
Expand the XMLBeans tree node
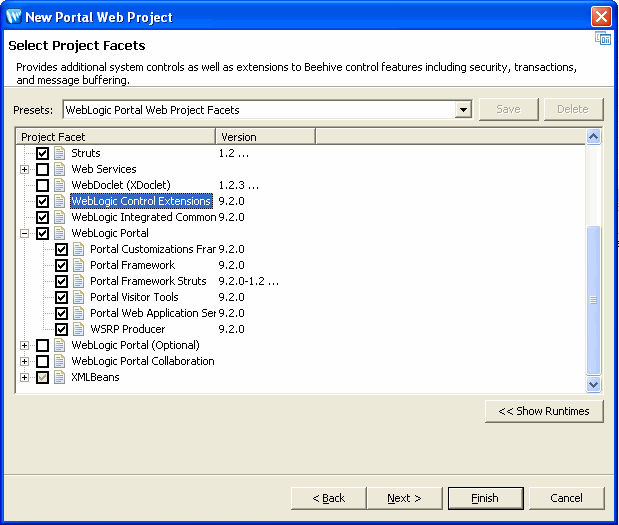click(x=24, y=377)
